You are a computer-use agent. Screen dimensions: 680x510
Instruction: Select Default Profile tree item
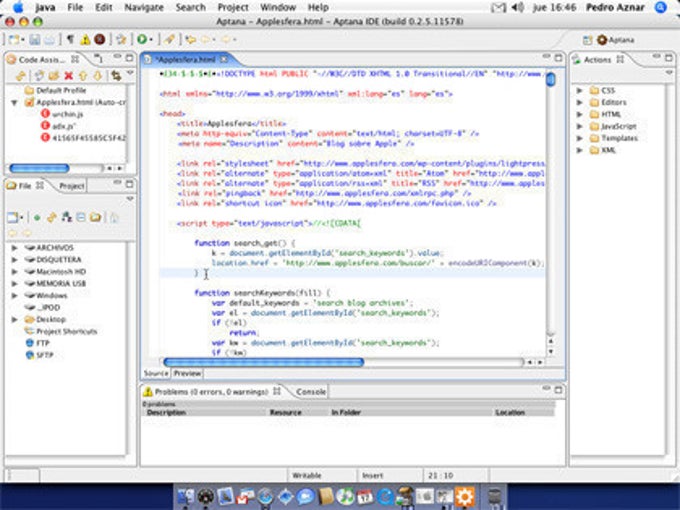(56, 90)
